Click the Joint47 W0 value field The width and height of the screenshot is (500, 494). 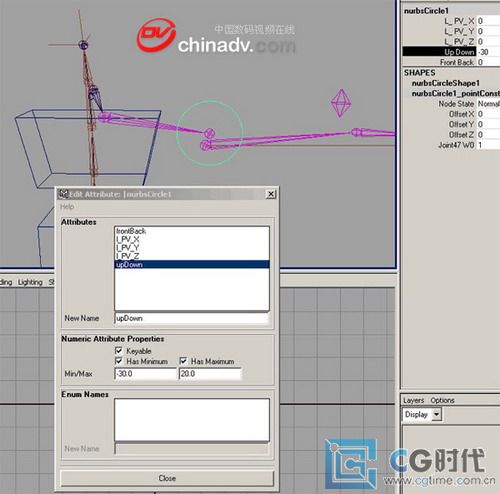[x=488, y=145]
